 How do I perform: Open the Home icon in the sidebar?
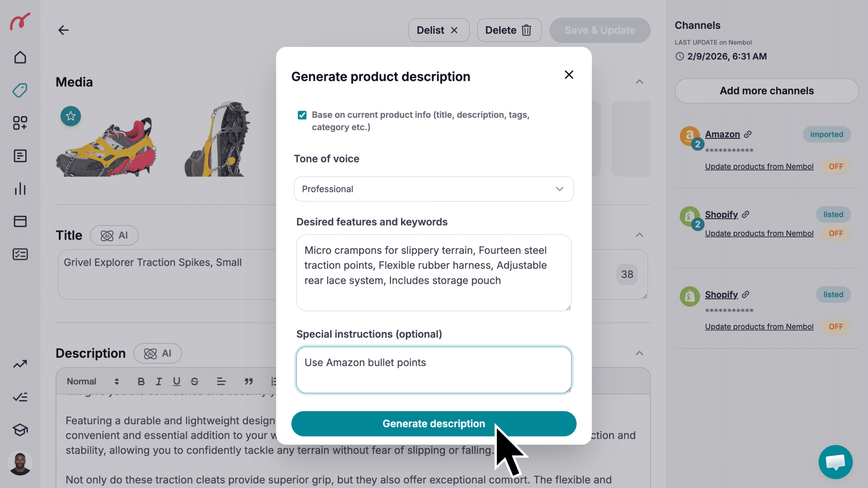[20, 57]
